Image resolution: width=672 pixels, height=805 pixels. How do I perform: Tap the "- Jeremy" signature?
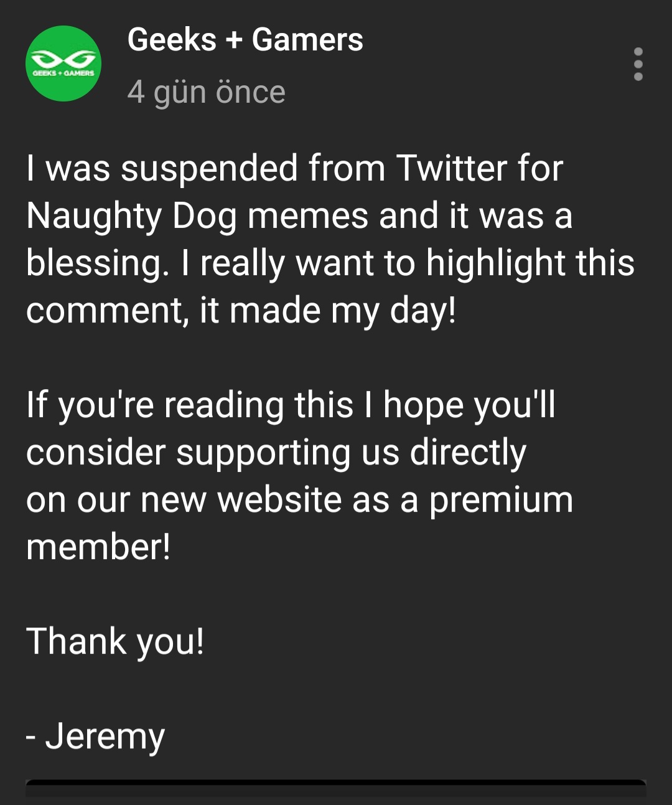point(95,737)
